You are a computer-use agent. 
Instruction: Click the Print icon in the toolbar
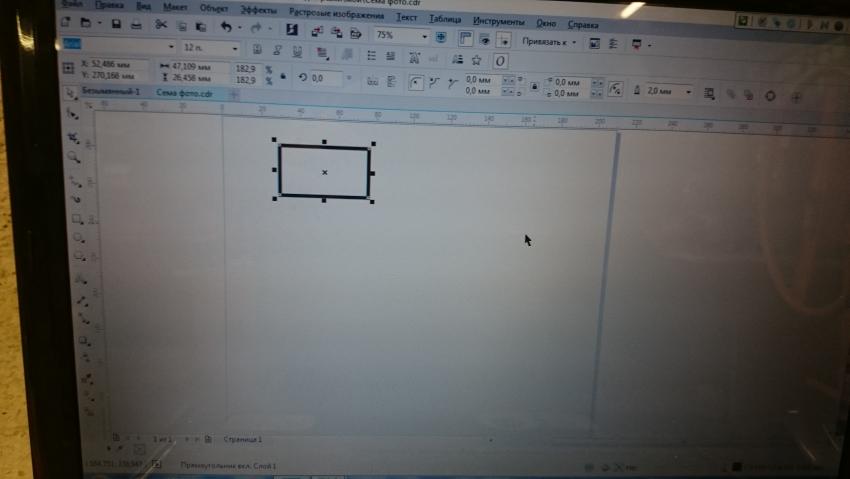(135, 24)
